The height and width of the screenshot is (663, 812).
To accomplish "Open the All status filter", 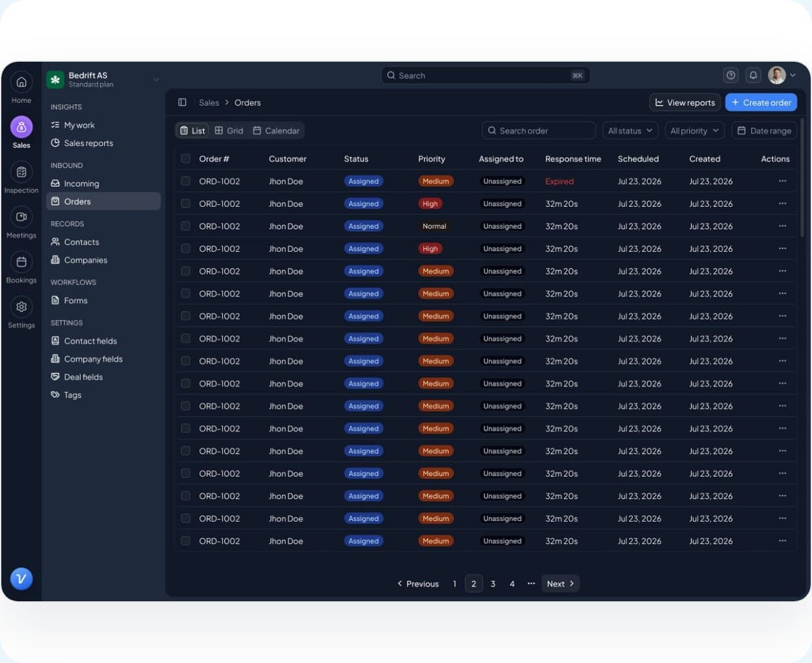I will [630, 130].
